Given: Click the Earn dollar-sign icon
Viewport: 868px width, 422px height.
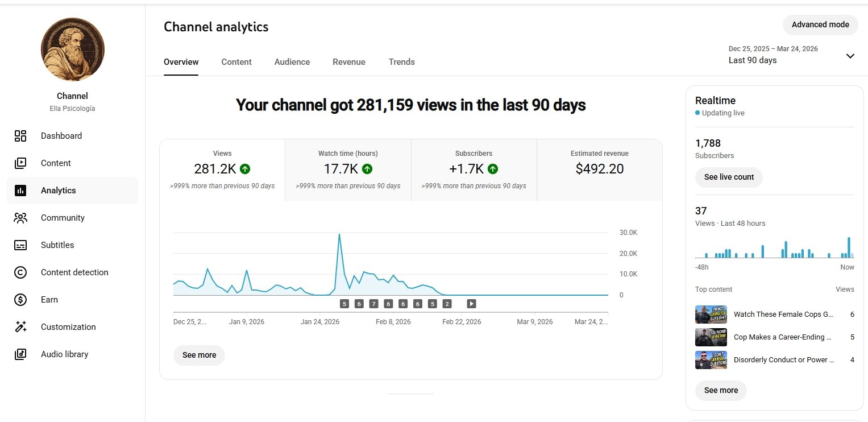Looking at the screenshot, I should click(20, 300).
